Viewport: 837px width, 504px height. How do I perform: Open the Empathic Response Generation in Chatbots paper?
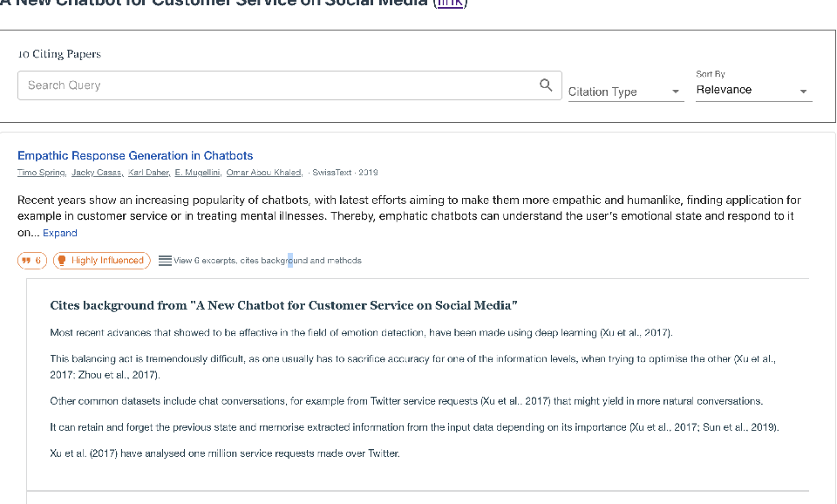pyautogui.click(x=135, y=156)
